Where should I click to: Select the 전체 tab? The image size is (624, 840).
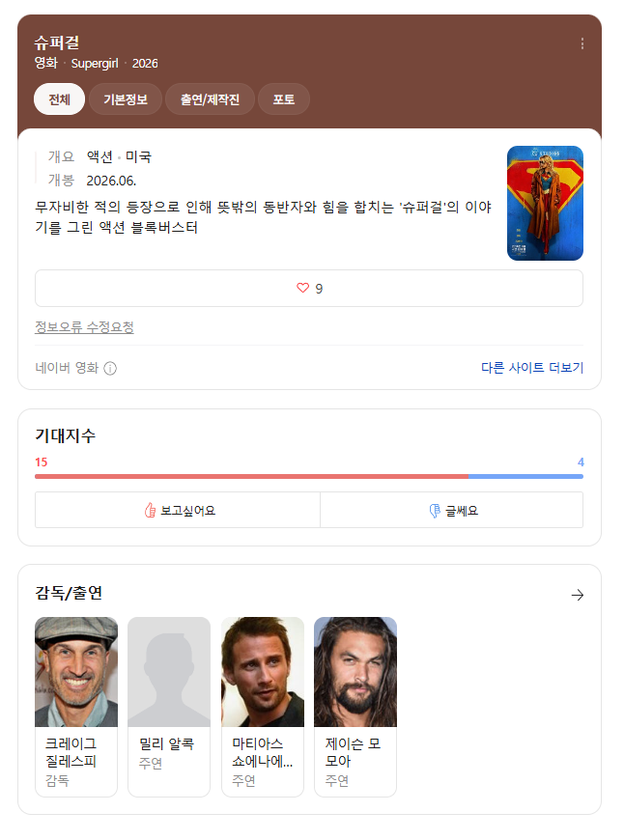(x=60, y=99)
